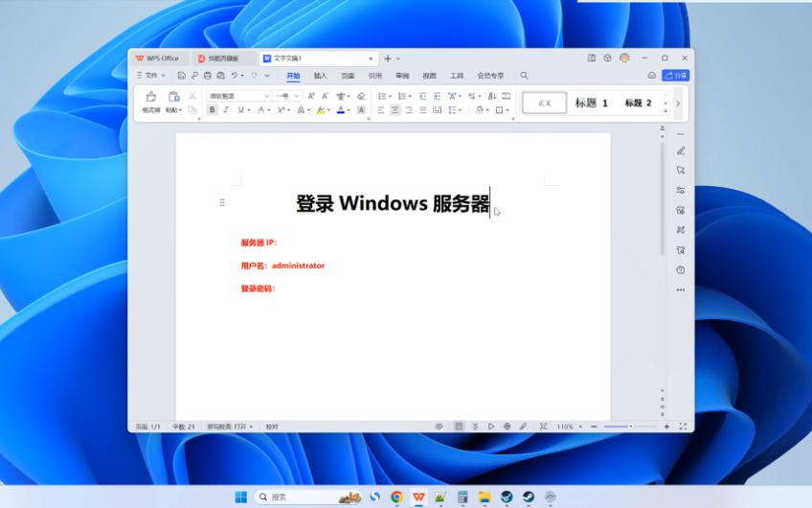812x508 pixels.
Task: Click the cloud sync icon beside Share
Action: (x=652, y=76)
